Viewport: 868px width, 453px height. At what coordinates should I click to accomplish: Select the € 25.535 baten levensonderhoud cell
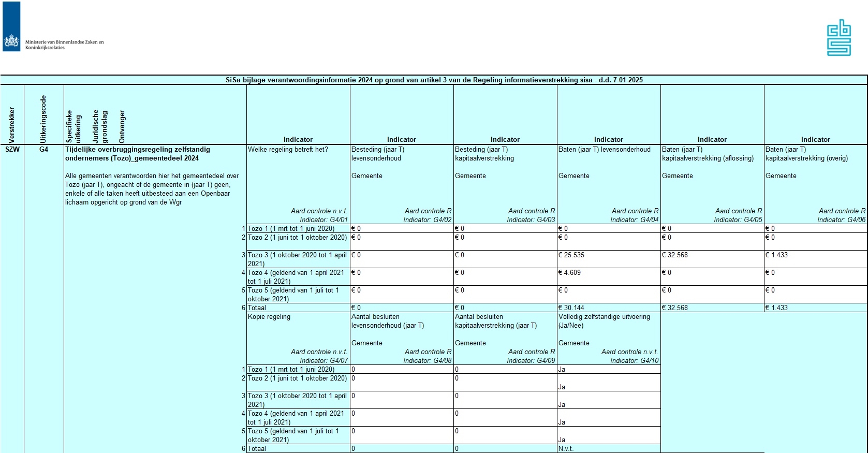[608, 255]
